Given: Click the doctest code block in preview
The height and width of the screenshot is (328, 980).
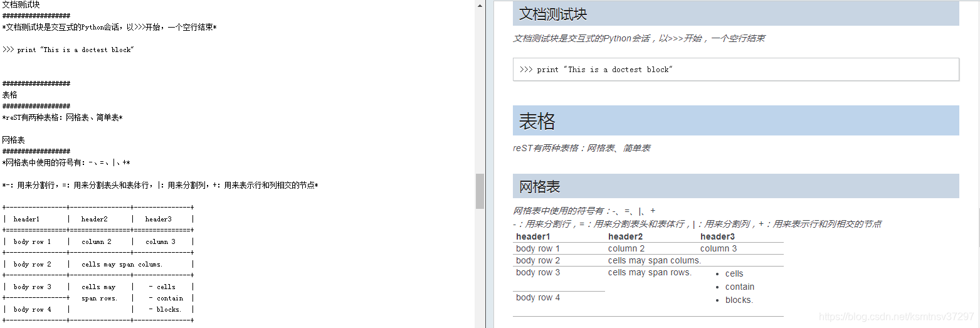Looking at the screenshot, I should tap(735, 70).
